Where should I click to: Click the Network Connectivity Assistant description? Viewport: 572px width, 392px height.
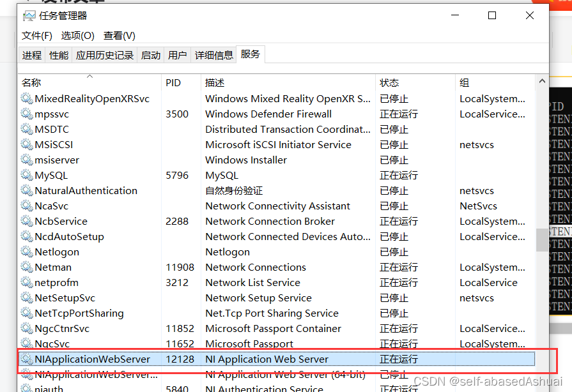[277, 206]
